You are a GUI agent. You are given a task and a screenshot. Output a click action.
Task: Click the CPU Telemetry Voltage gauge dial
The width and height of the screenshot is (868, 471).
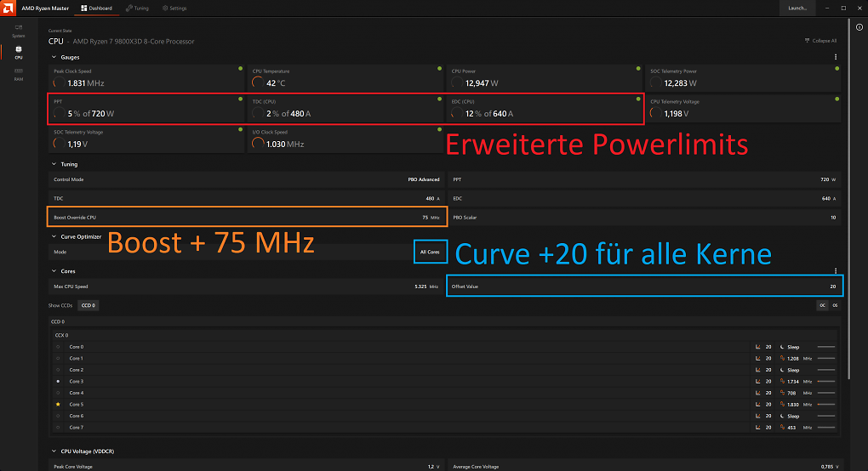[655, 113]
